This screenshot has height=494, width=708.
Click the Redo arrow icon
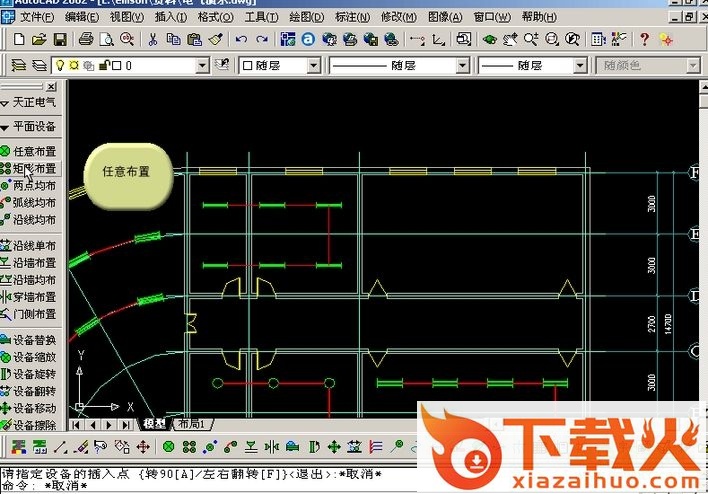click(262, 39)
